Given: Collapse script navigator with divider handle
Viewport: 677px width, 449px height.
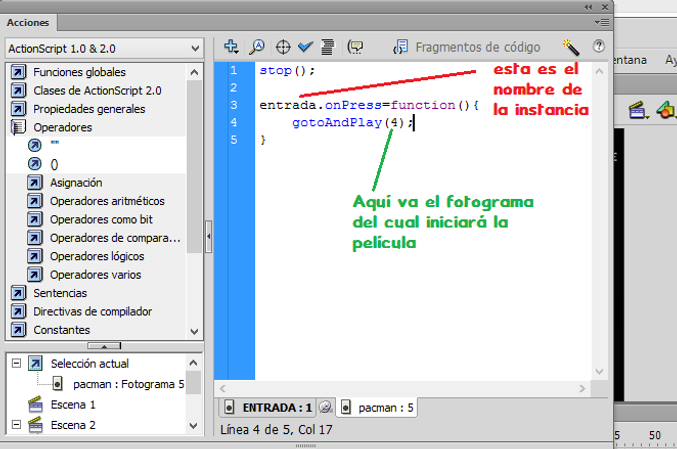Looking at the screenshot, I should click(104, 345).
